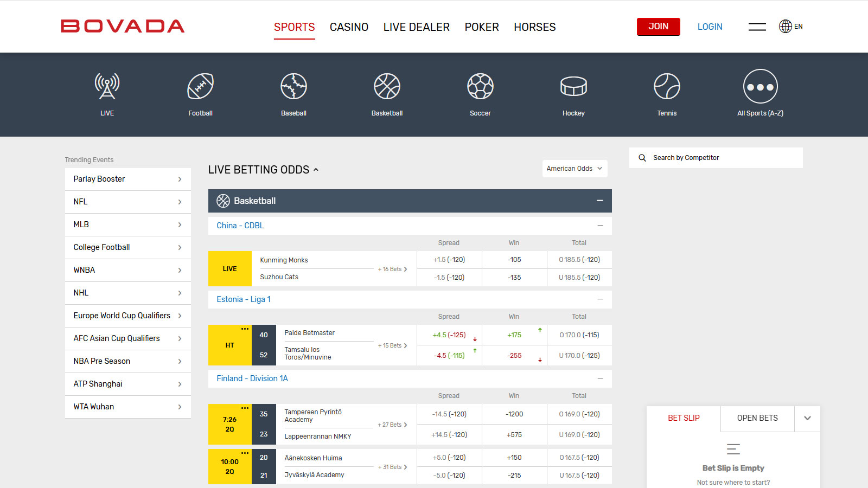Collapse the Estonia - Liga 1 league
This screenshot has width=868, height=488.
point(600,299)
